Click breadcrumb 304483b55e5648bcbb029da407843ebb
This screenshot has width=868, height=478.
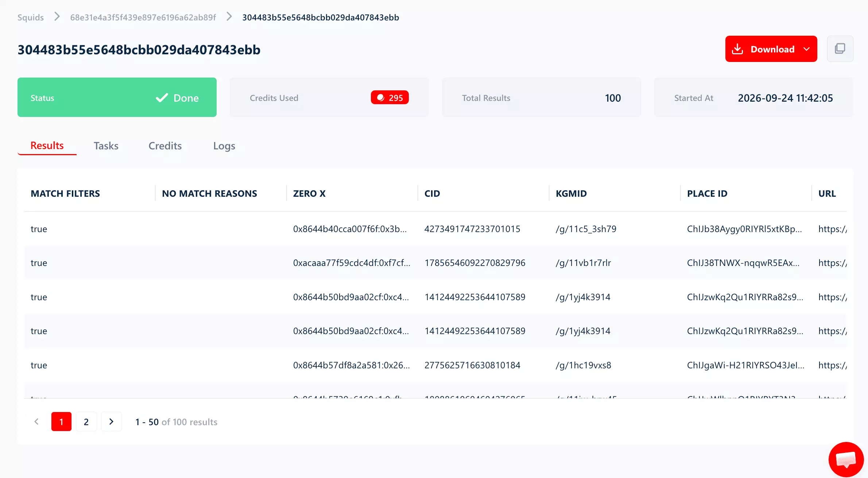pos(321,17)
